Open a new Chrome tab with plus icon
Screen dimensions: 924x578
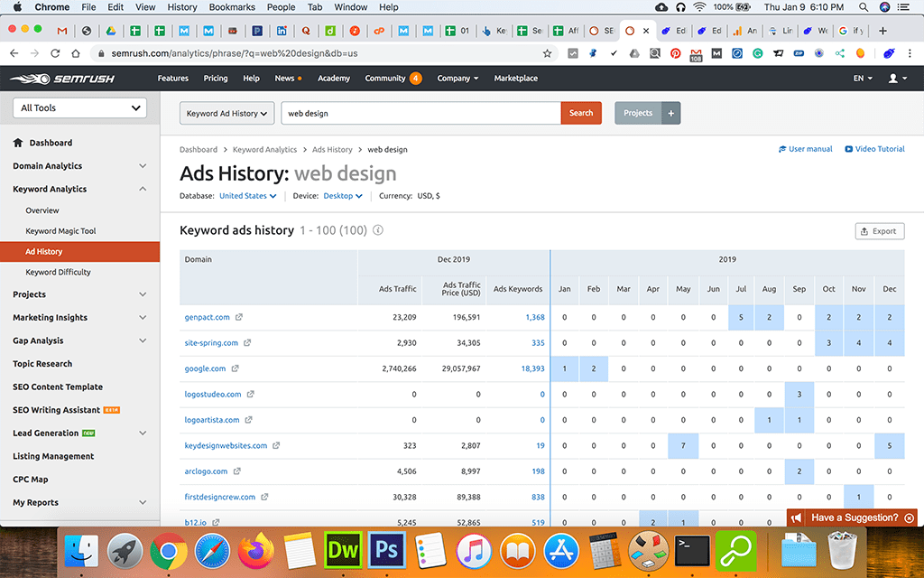coord(882,31)
